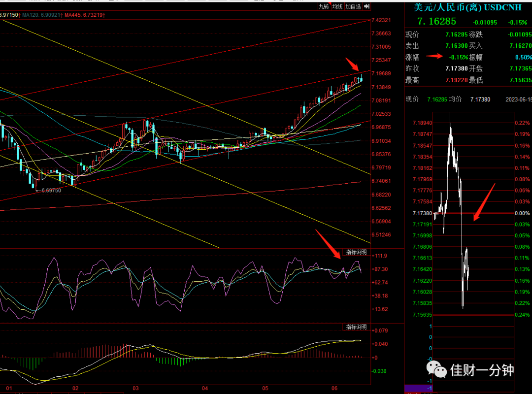Click the 7.42321 top price axis label
Screen dimensions: 532x394
pos(381,20)
